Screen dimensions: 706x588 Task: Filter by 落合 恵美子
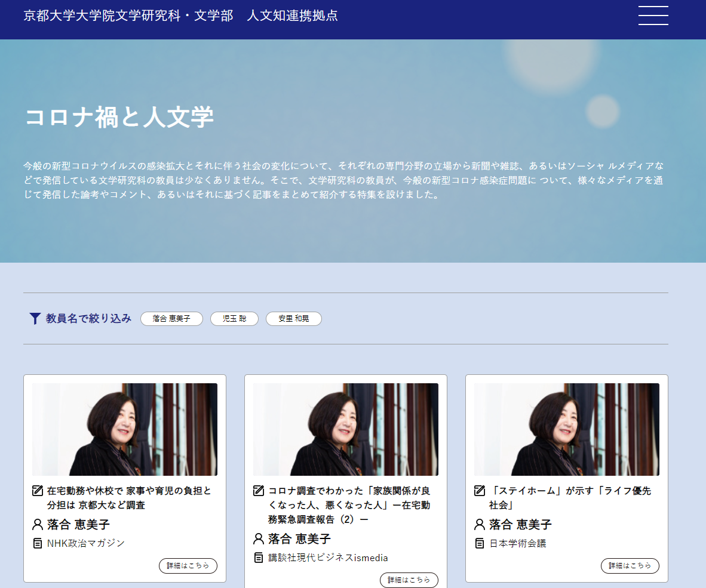tap(171, 319)
